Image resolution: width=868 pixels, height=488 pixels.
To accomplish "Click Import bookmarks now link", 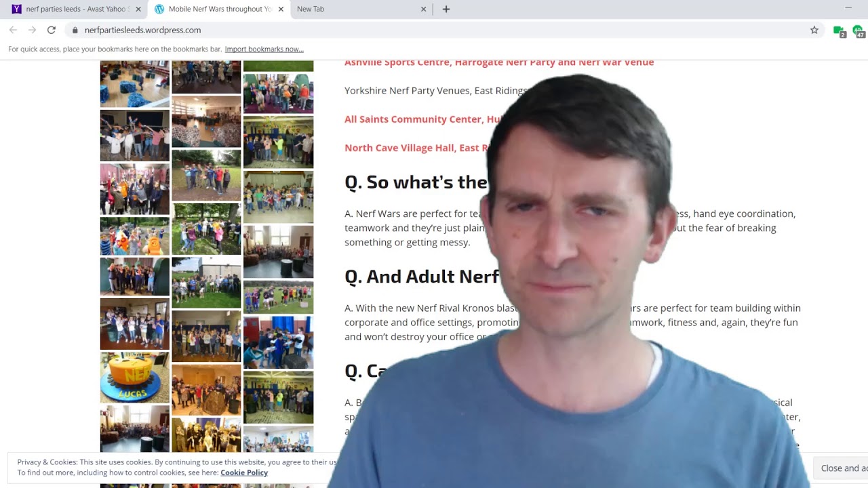I will [264, 49].
